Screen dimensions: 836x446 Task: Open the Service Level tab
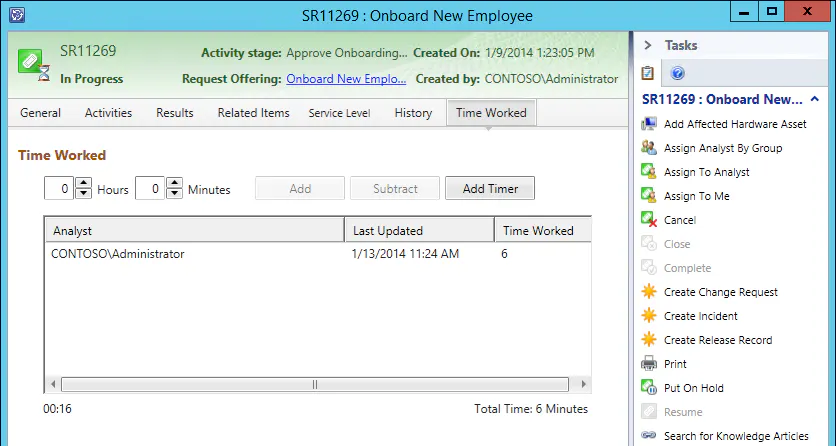[x=340, y=113]
